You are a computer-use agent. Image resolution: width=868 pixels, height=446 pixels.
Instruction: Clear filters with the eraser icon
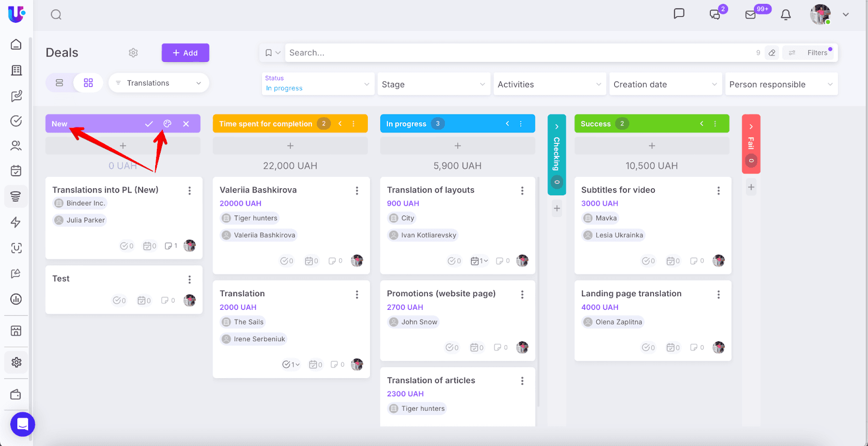click(772, 53)
